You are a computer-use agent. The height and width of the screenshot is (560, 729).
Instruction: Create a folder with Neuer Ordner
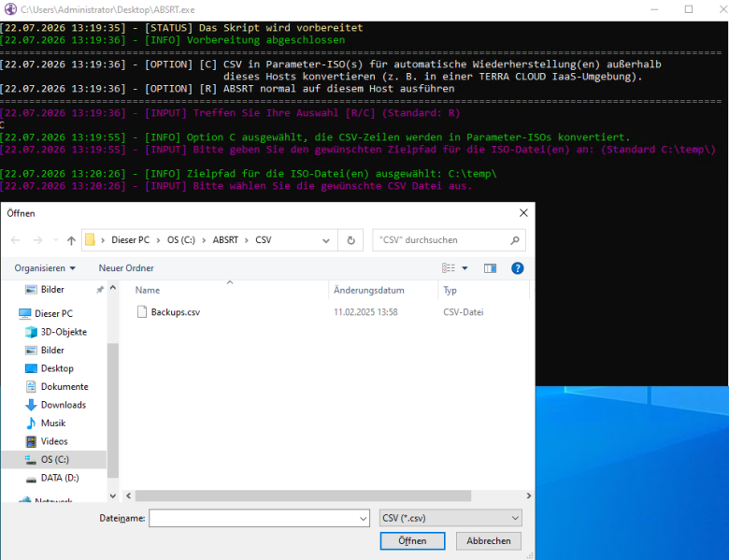(126, 268)
